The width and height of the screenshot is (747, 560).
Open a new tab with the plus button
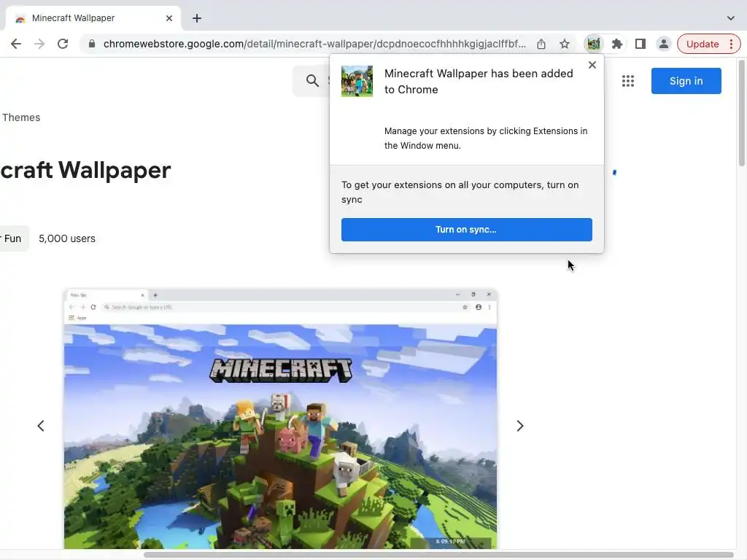[197, 18]
